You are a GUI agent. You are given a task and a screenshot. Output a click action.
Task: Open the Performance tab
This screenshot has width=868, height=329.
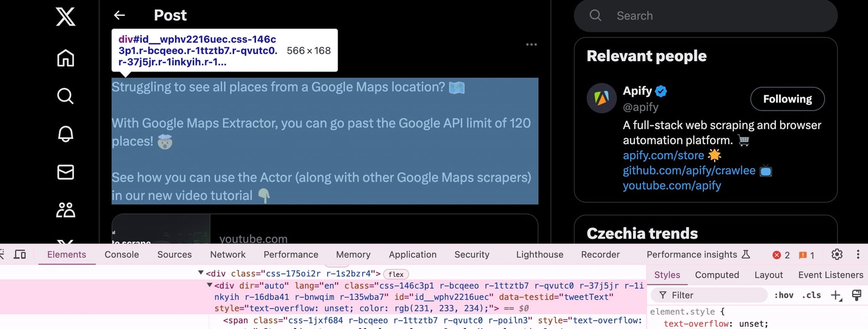tap(291, 254)
